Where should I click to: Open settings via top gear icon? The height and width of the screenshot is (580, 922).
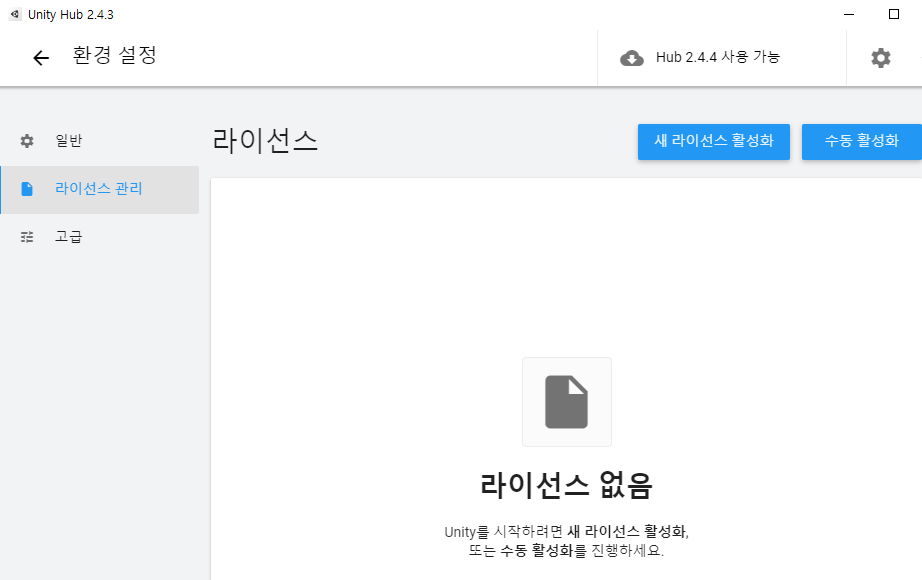coord(880,58)
